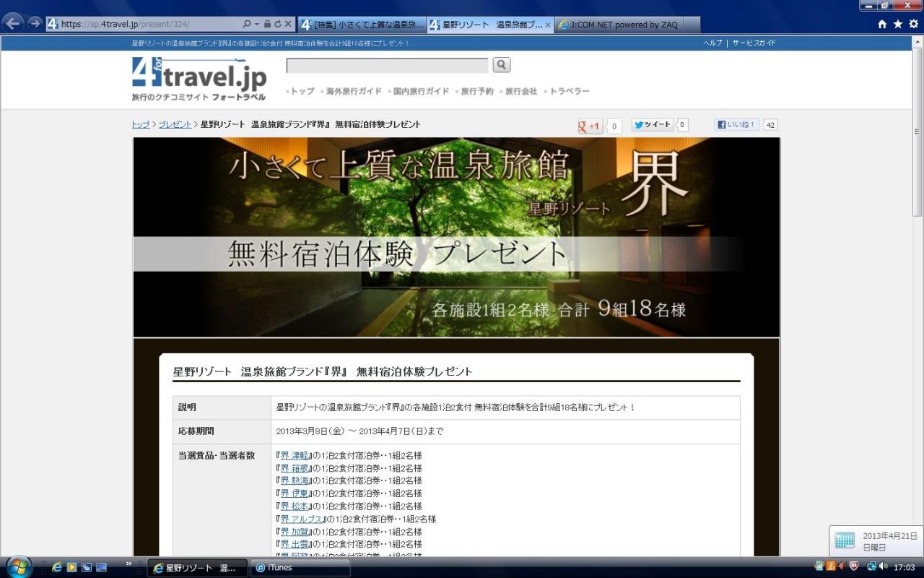The width and height of the screenshot is (924, 578).
Task: Go forward with the browser forward arrow
Action: 35,23
